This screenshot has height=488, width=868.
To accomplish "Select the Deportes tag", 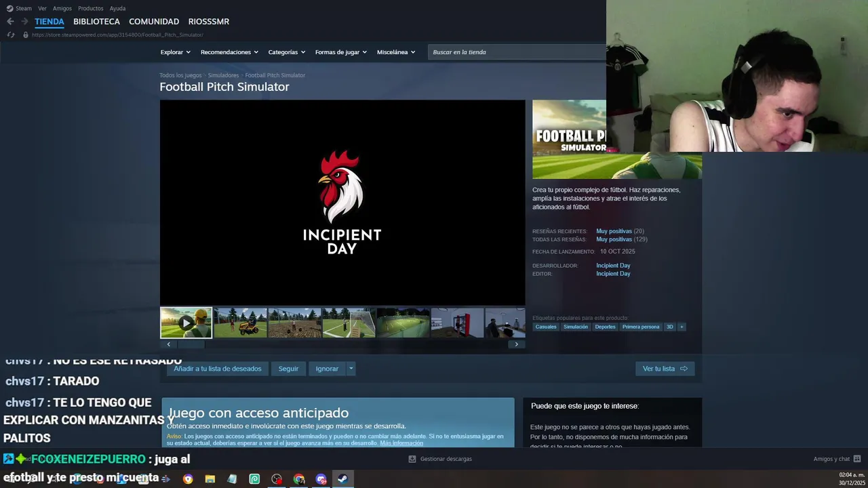I will coord(605,327).
